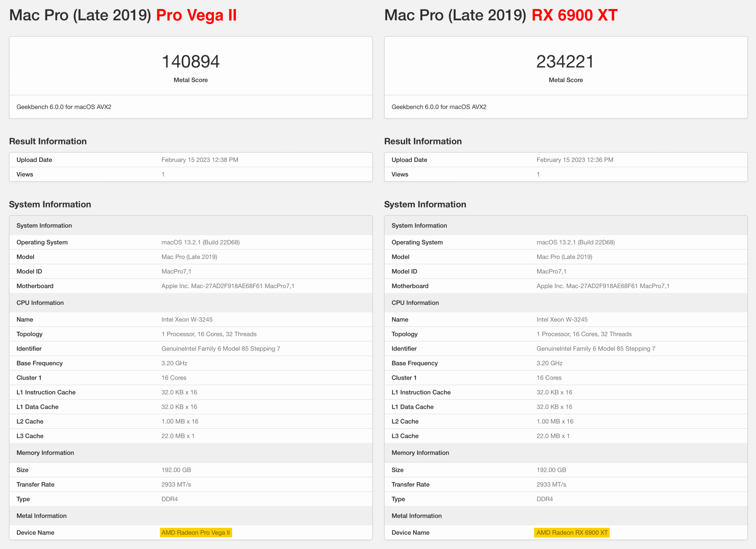Click 'macOS 13.2.1 (Build 22D68)' in right table
The image size is (756, 549).
pos(576,242)
